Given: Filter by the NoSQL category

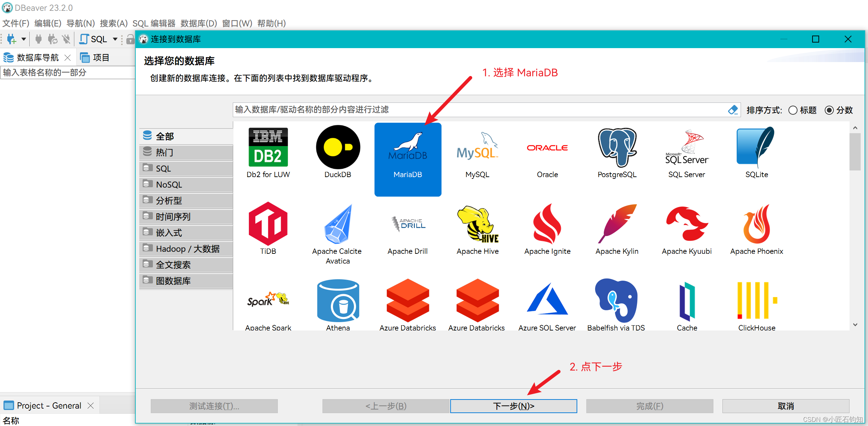Looking at the screenshot, I should 186,184.
